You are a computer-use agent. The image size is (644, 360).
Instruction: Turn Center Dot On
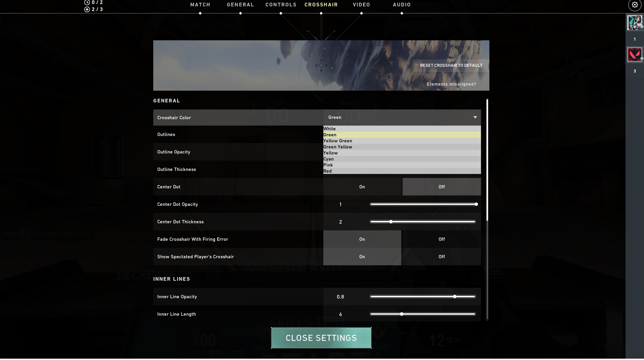tap(362, 187)
